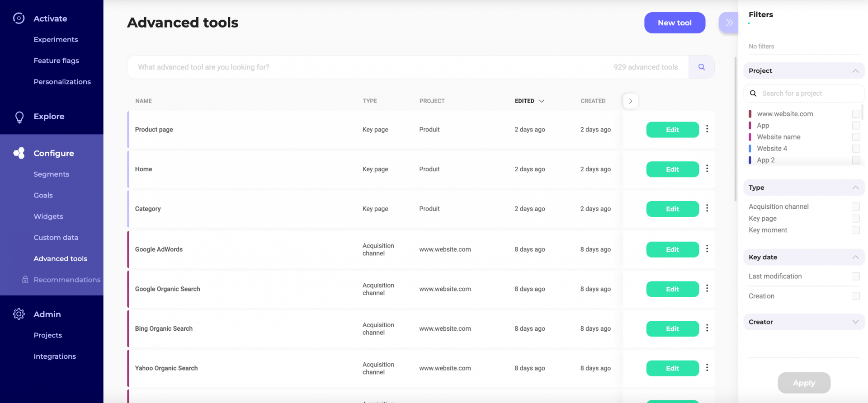The width and height of the screenshot is (868, 403).
Task: Open Integrations under Admin
Action: point(55,356)
